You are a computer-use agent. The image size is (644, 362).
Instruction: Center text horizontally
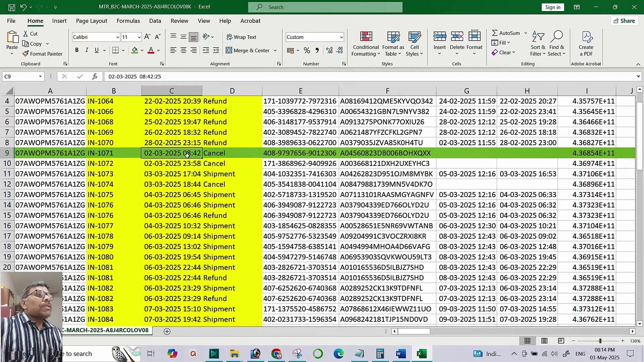183,50
